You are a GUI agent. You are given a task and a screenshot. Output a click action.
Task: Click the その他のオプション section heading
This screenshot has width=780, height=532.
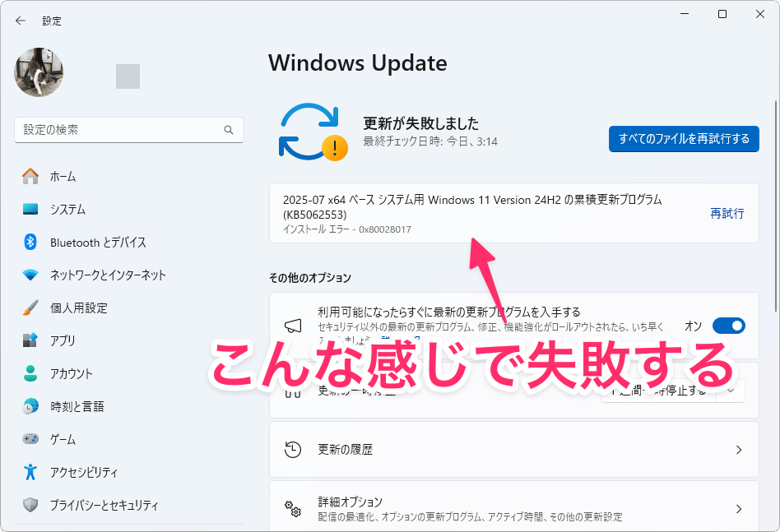click(310, 277)
